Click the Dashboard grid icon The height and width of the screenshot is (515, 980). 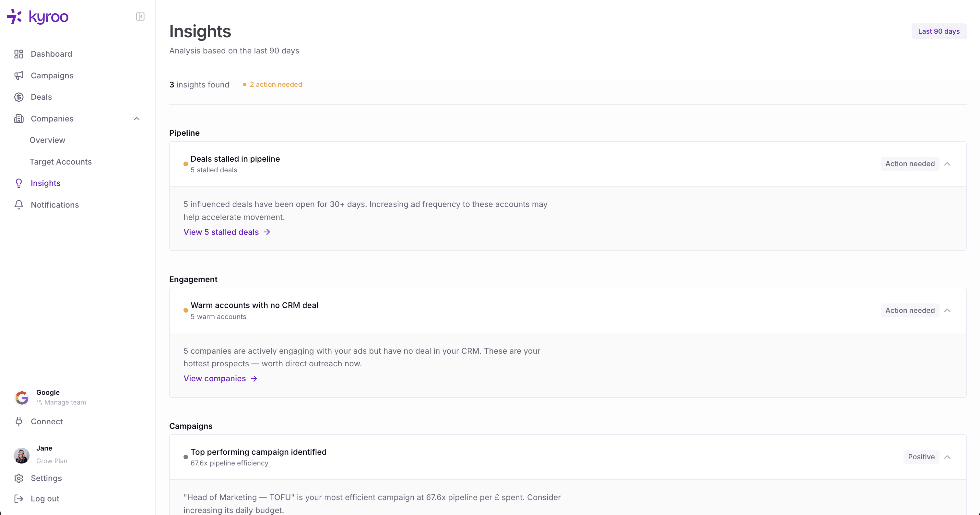pos(19,54)
